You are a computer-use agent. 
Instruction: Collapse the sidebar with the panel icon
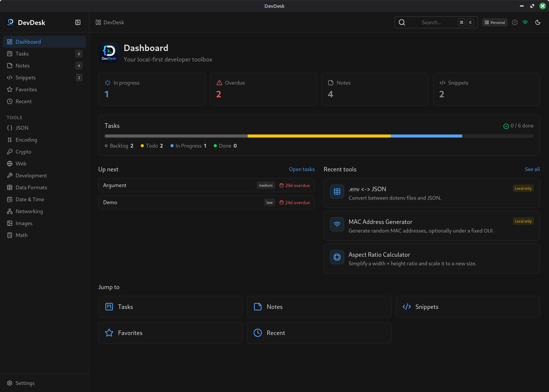78,22
